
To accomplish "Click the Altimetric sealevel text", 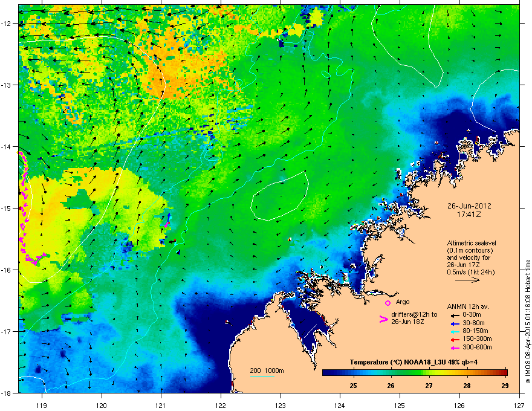I will coord(472,243).
